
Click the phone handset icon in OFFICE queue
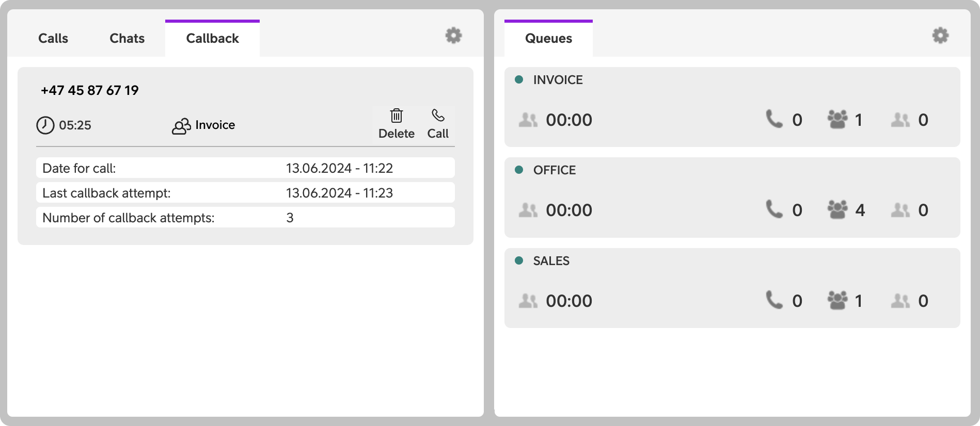[774, 209]
